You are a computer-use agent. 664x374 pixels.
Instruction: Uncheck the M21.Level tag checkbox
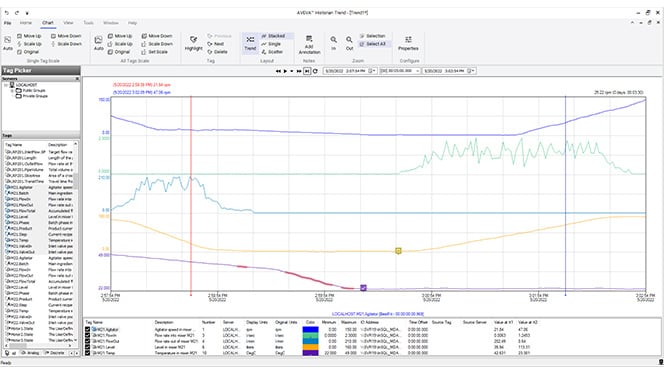click(x=88, y=347)
